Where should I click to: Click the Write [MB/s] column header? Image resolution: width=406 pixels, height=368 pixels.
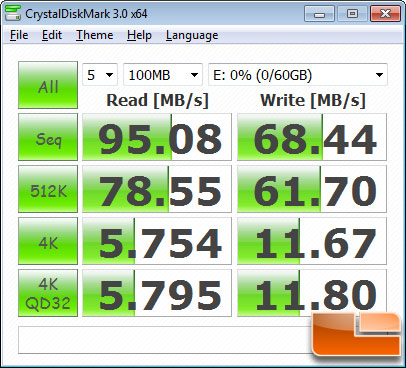coord(313,100)
